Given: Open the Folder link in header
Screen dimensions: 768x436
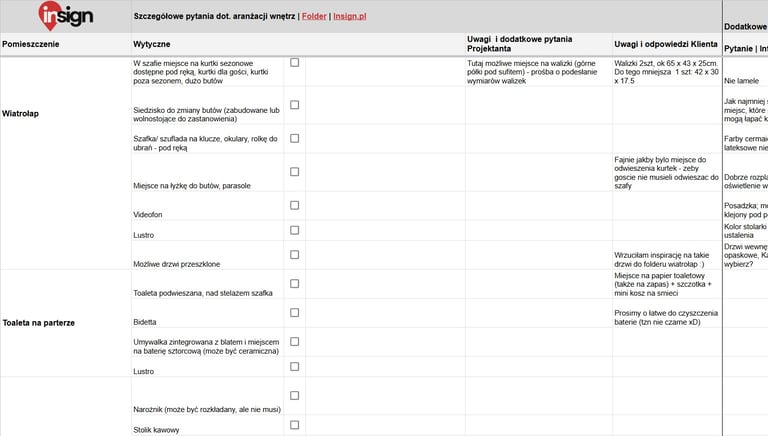Looking at the screenshot, I should tap(314, 17).
